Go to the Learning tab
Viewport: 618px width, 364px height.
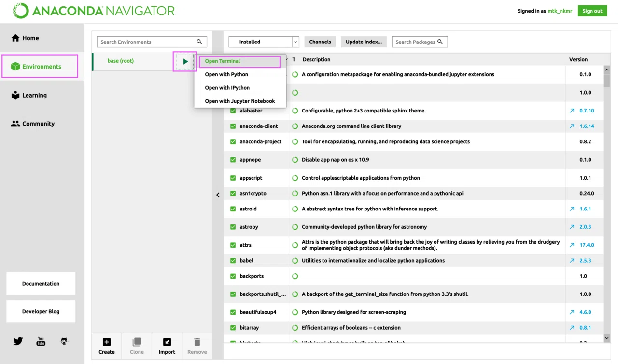click(x=42, y=95)
